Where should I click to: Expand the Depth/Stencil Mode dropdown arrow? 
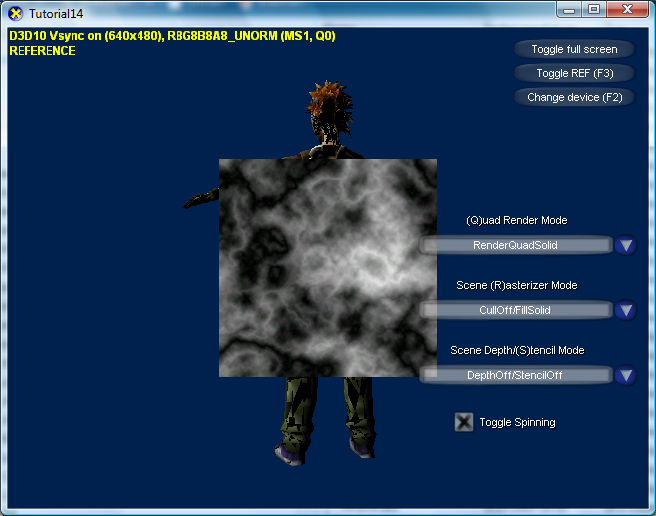626,375
